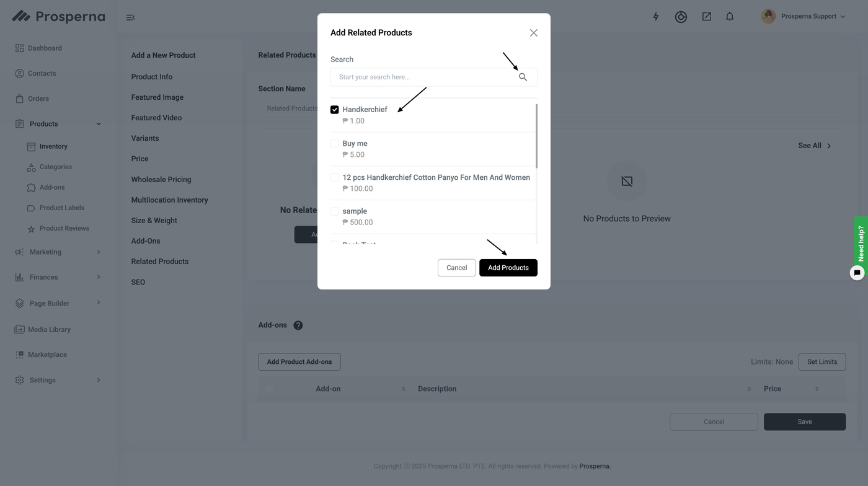Open the chat bubble widget
Image resolution: width=868 pixels, height=486 pixels.
[857, 273]
